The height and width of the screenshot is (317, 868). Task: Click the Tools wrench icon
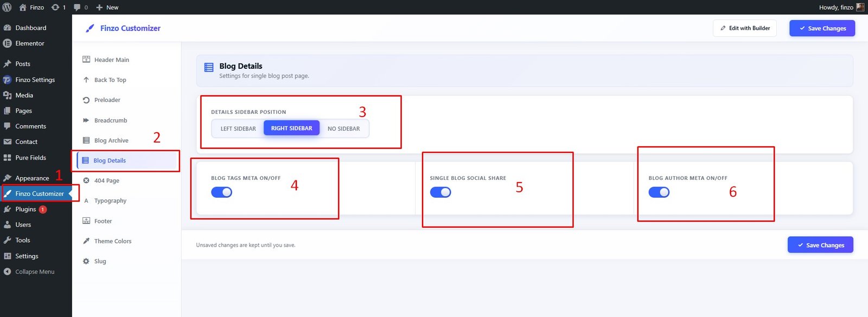[7, 240]
